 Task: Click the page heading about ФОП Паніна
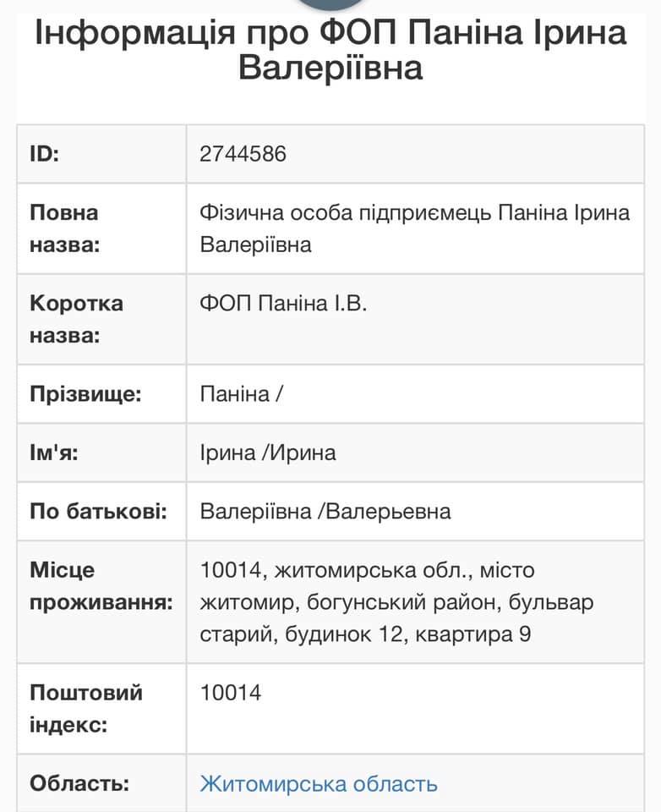click(x=330, y=51)
